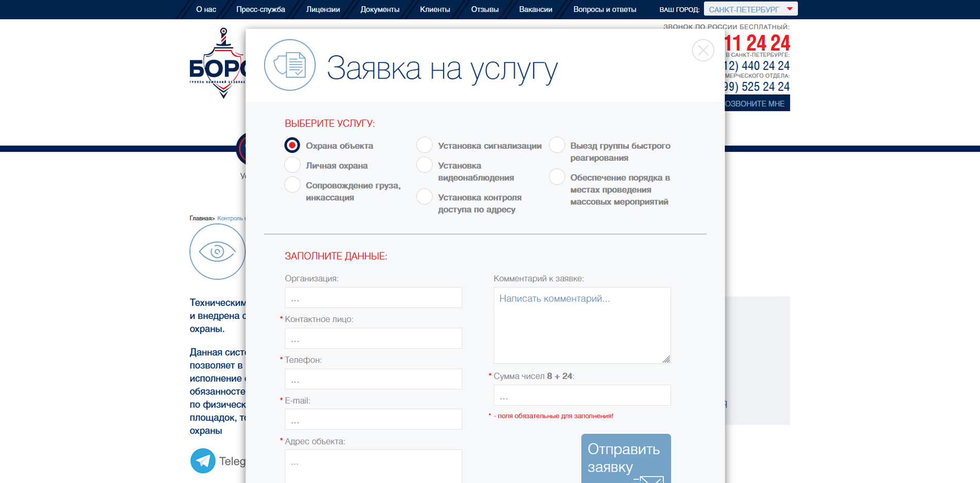Focus the 'Организация' input field
The height and width of the screenshot is (483, 980).
[373, 298]
